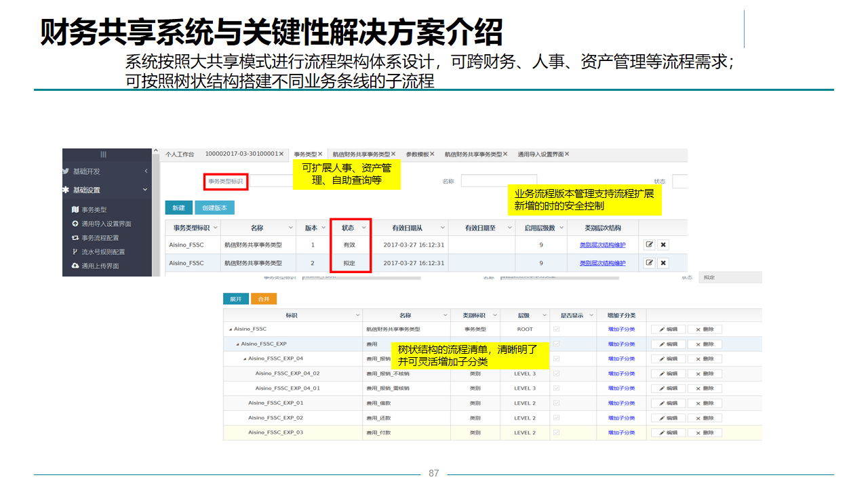Screen dimensions: 868x488
Task: Click the map icon beside 事务类型 in the sidebar
Action: click(75, 209)
